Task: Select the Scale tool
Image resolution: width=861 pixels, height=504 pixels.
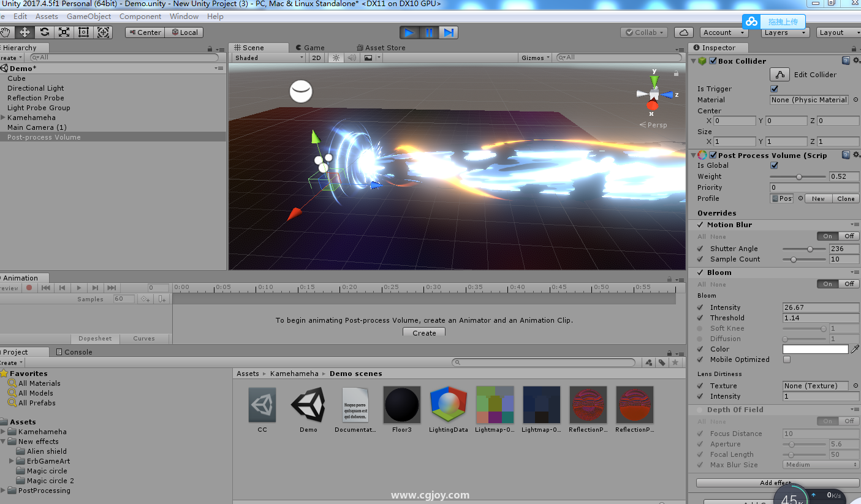Action: tap(64, 32)
